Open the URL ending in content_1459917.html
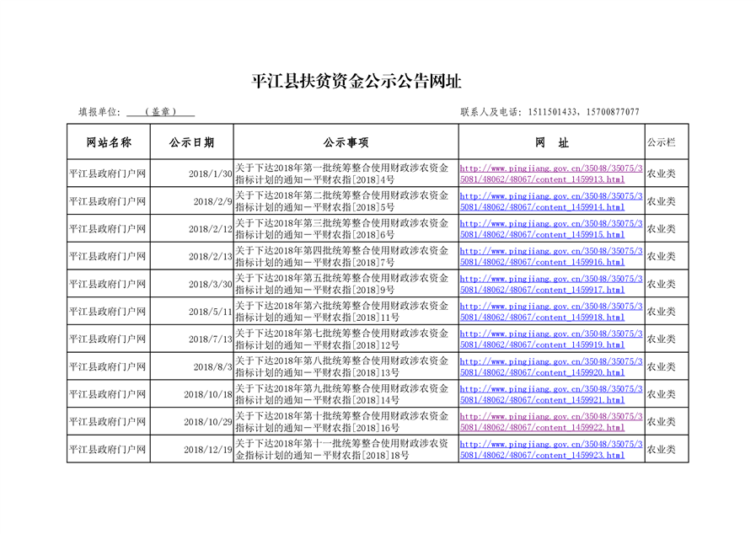Image resolution: width=756 pixels, height=534 pixels. 551,285
